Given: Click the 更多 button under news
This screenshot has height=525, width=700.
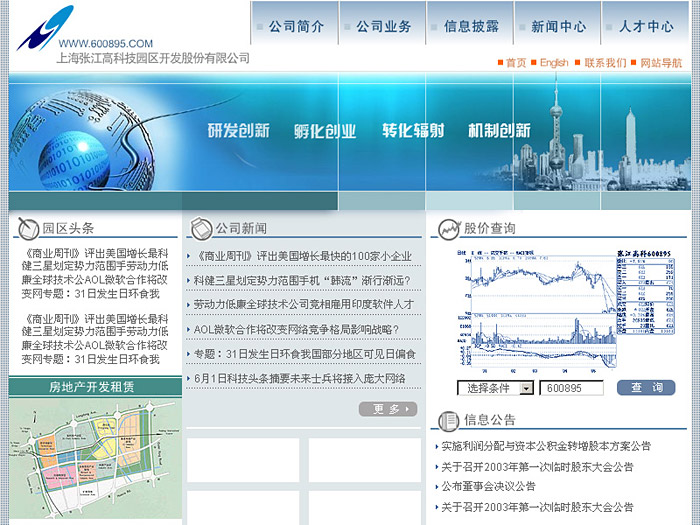Looking at the screenshot, I should click(387, 409).
